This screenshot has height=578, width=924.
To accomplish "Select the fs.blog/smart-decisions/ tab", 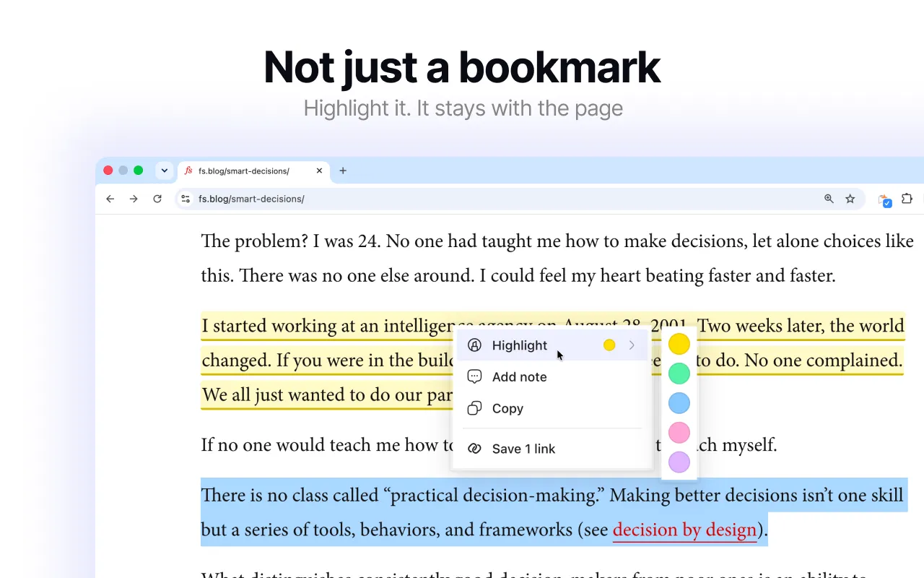I will click(x=253, y=171).
